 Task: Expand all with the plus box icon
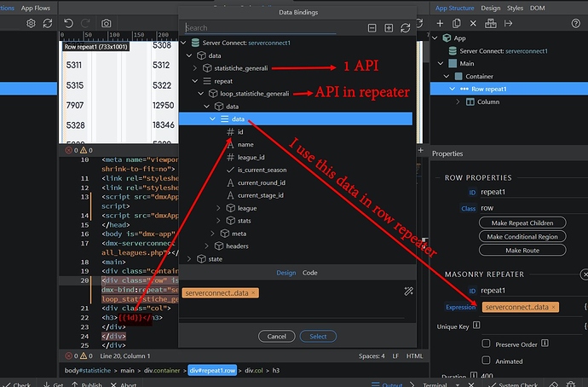pos(389,28)
